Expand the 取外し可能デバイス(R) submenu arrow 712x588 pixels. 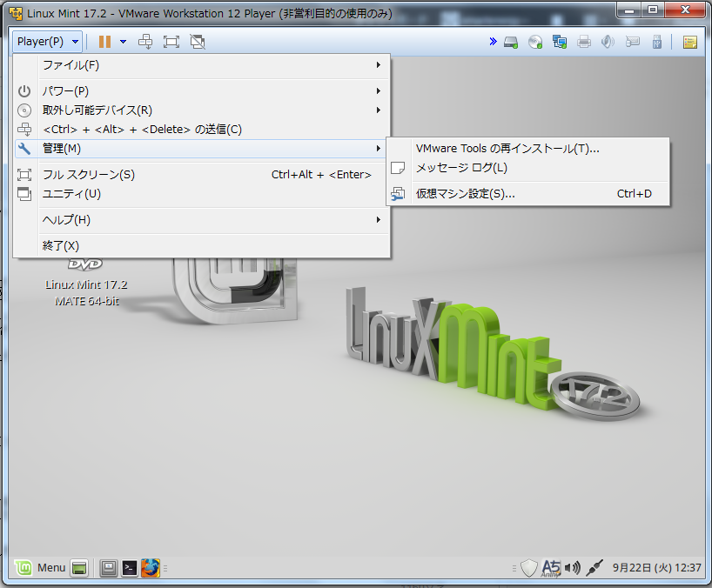pyautogui.click(x=379, y=110)
